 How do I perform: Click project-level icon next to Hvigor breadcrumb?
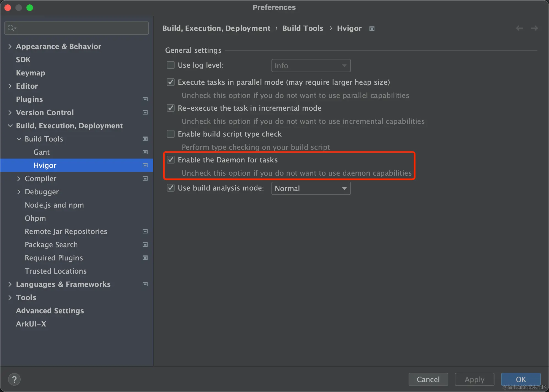click(x=372, y=29)
